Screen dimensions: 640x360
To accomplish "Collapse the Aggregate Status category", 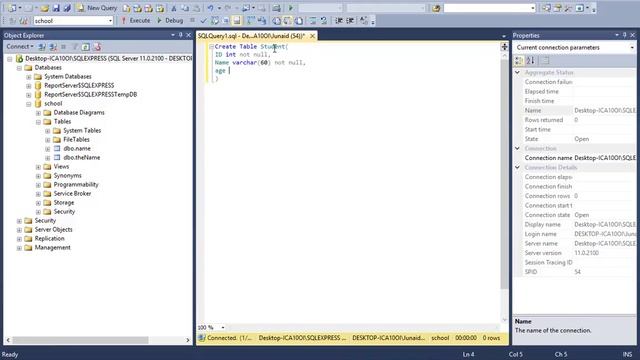I will click(x=518, y=72).
